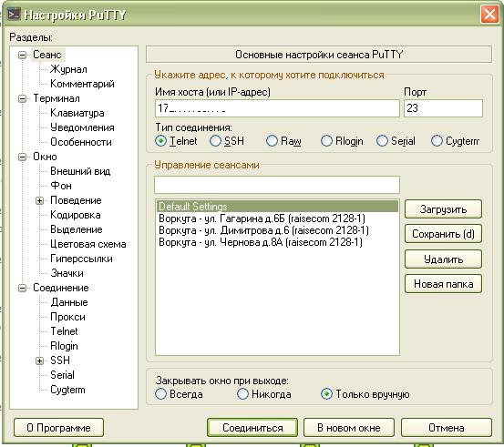Open the Комментарий settings category
This screenshot has width=504, height=447.
82,84
